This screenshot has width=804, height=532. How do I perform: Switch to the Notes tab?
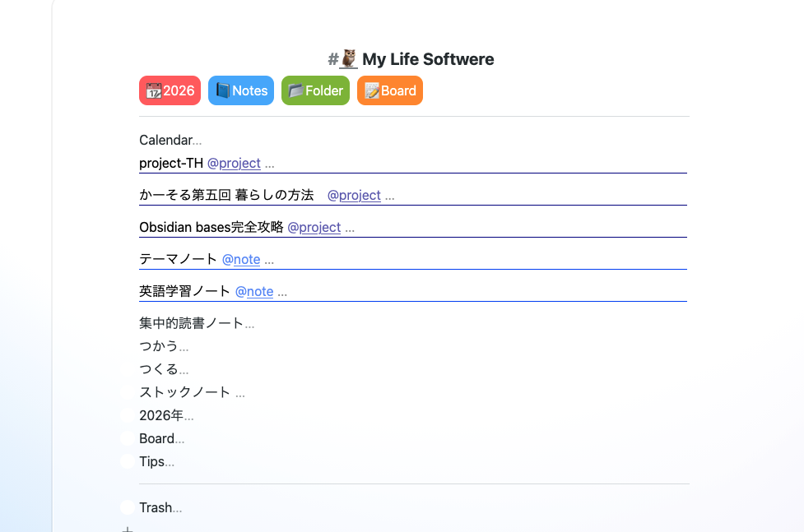click(x=240, y=90)
